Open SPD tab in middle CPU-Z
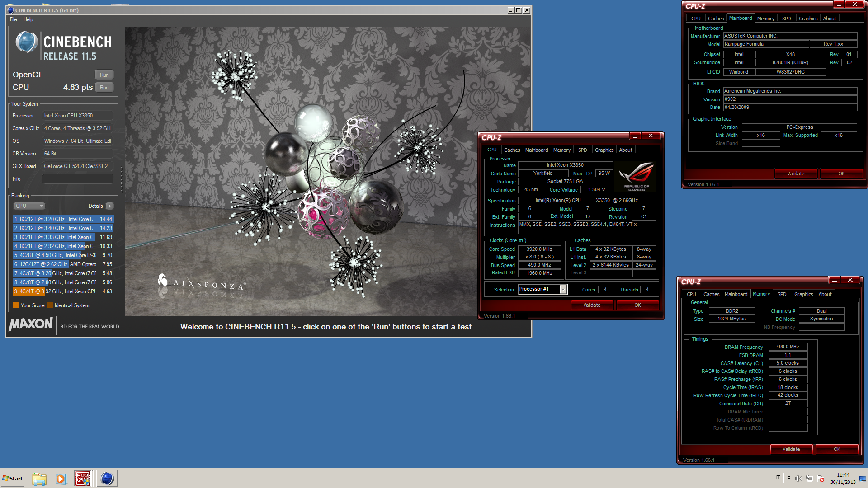868x488 pixels. pos(582,150)
